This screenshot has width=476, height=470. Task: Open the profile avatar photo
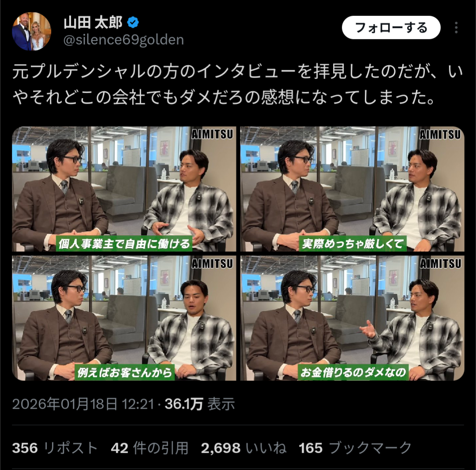[32, 31]
